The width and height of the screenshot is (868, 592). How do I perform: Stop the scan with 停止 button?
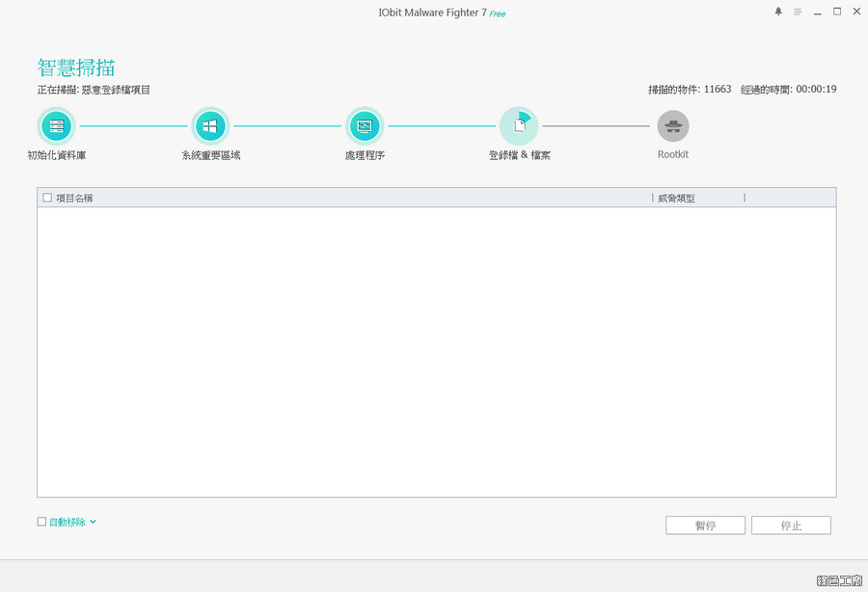tap(791, 525)
